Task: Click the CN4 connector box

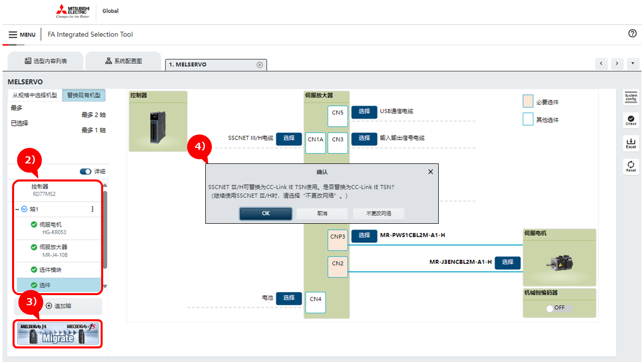Action: (x=315, y=303)
